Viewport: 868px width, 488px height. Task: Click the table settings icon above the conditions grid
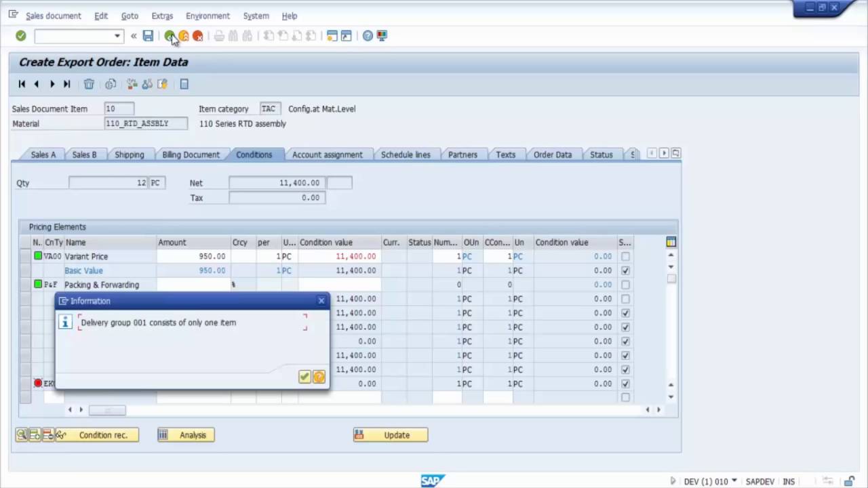671,242
